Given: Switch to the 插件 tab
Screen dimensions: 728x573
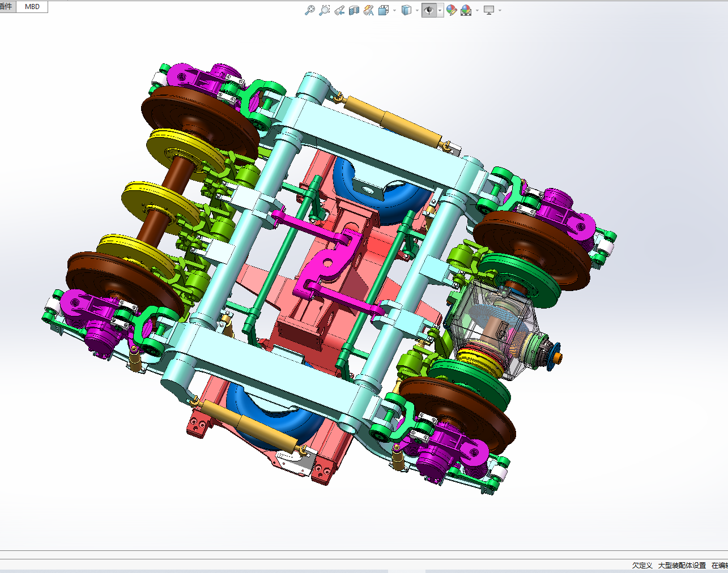Looking at the screenshot, I should (6, 7).
